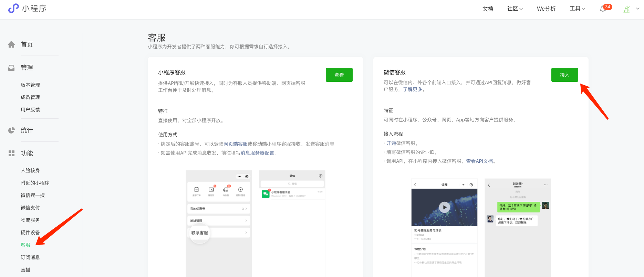Click the 了解更多 link
Screen dimensions: 644x277
tap(413, 89)
